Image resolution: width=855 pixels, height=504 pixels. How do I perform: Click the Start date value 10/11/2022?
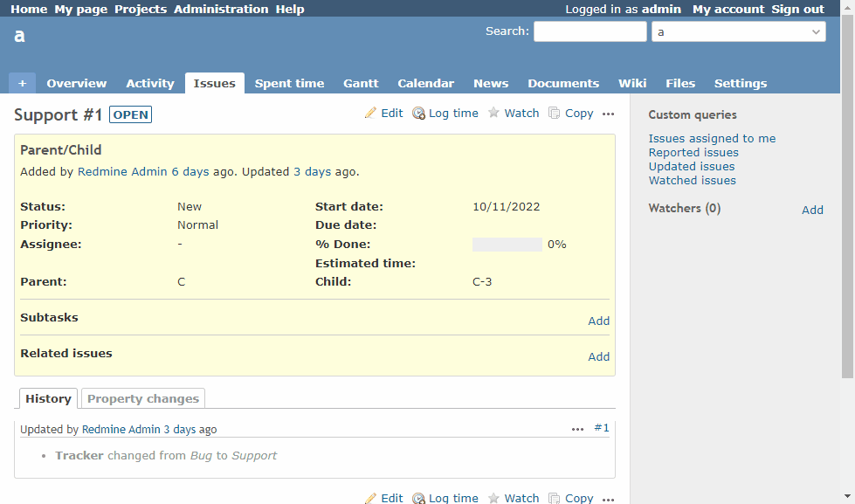[506, 207]
